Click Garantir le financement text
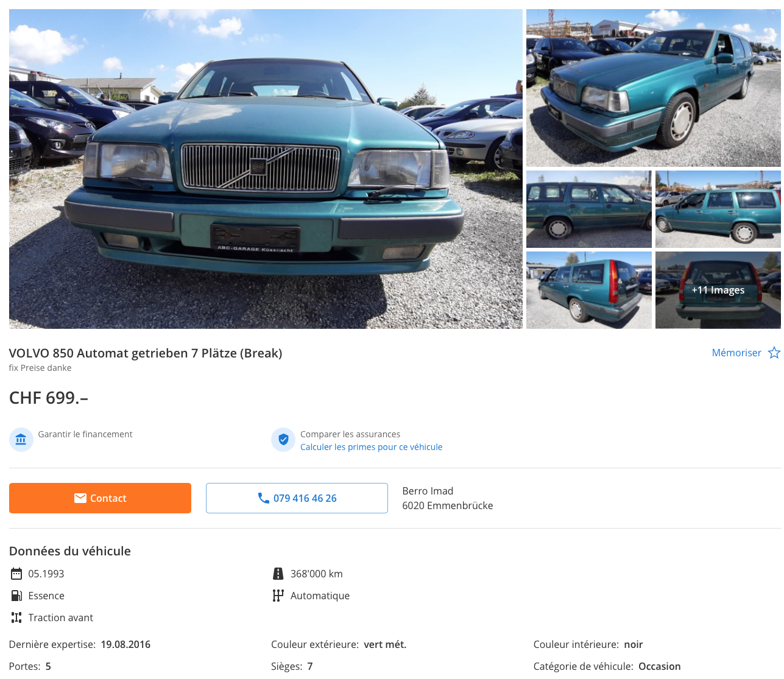The image size is (784, 679). tap(85, 434)
